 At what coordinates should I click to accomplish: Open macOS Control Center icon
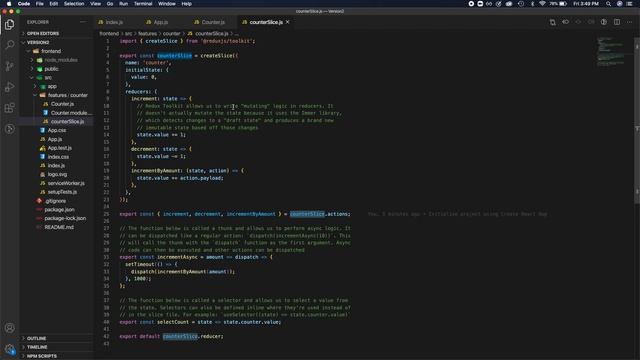coord(629,4)
